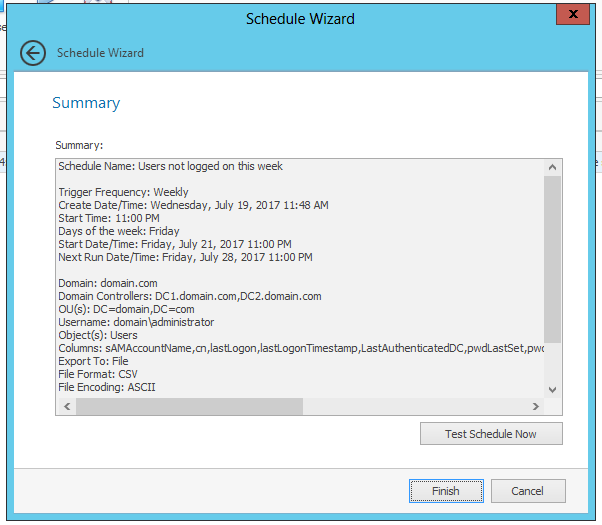Click the summary scroll left arrow
The image size is (602, 525).
67,407
